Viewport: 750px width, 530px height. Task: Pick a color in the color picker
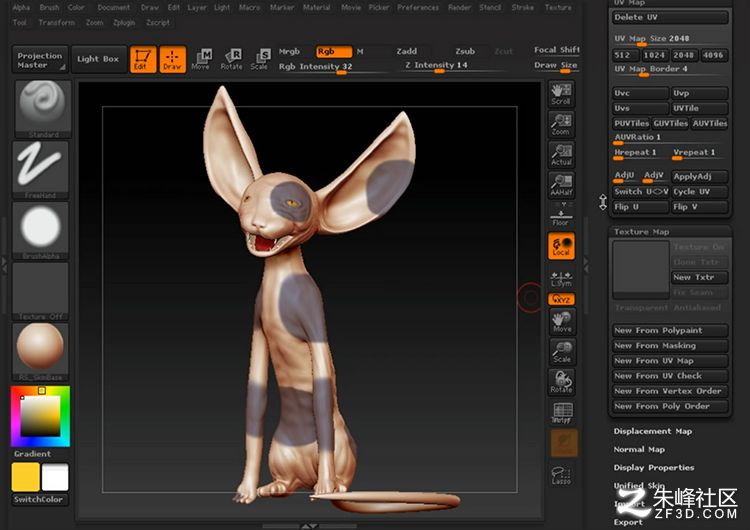[41, 416]
